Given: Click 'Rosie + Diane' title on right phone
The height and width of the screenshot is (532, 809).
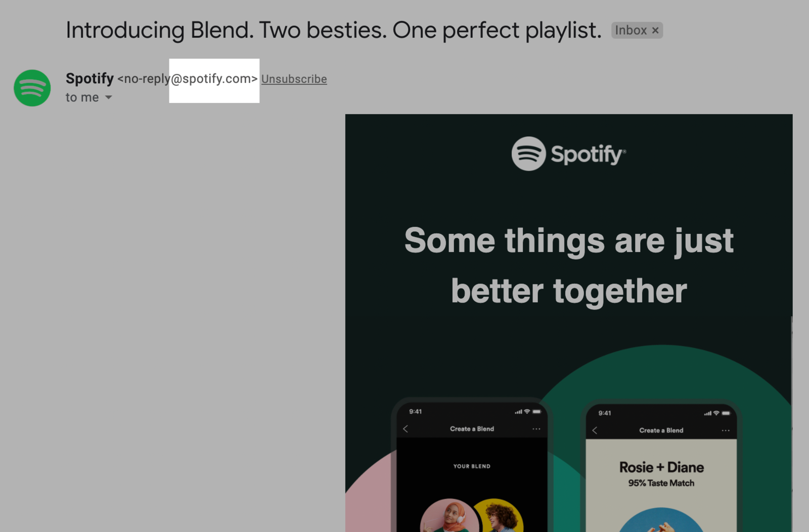Looking at the screenshot, I should (x=661, y=467).
